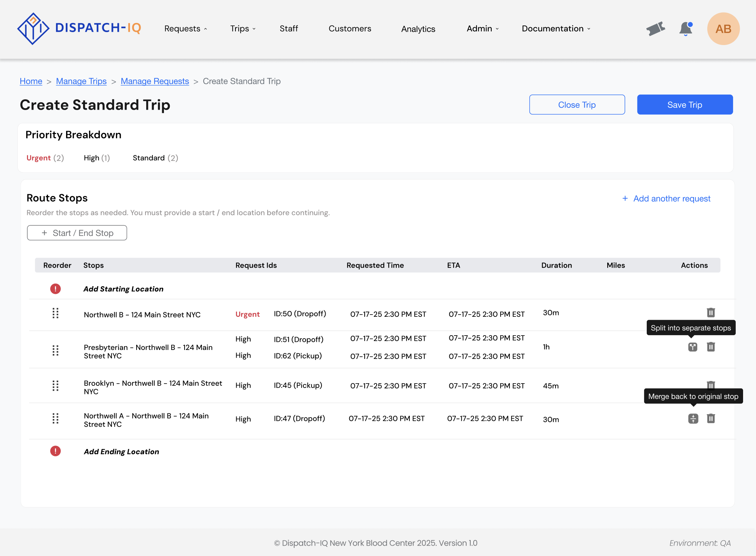Viewport: 756px width, 556px height.
Task: Open the notifications bell
Action: 686,29
